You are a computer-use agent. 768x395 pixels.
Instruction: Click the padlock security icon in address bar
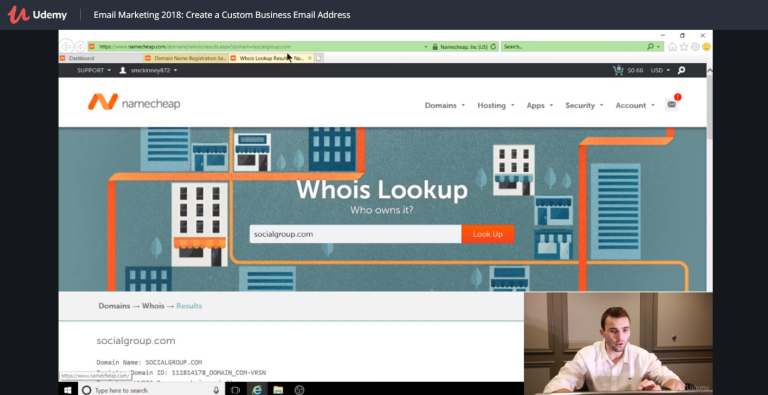pyautogui.click(x=435, y=47)
